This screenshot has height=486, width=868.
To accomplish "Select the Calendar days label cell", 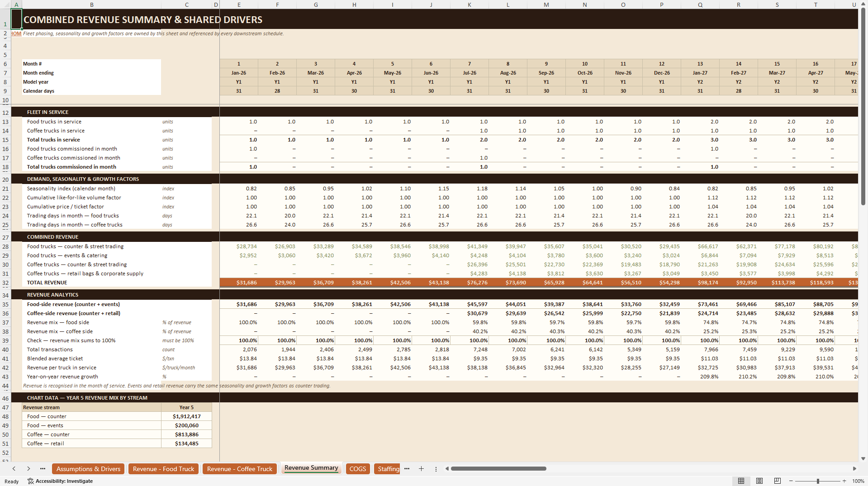I will (92, 91).
